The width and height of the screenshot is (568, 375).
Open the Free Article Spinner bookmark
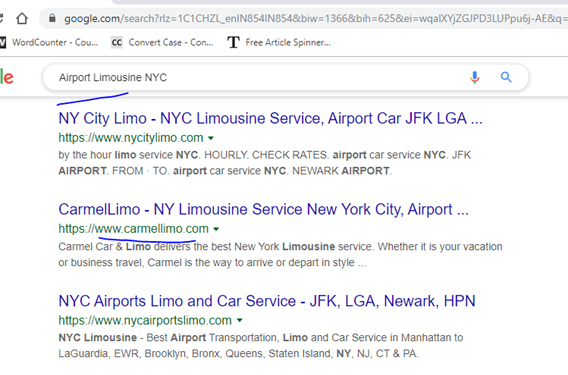tap(279, 42)
